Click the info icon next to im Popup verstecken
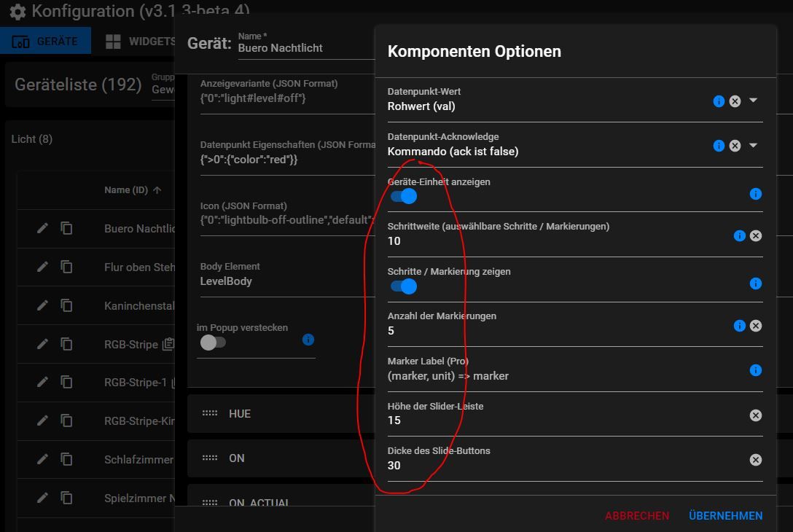 (x=308, y=340)
